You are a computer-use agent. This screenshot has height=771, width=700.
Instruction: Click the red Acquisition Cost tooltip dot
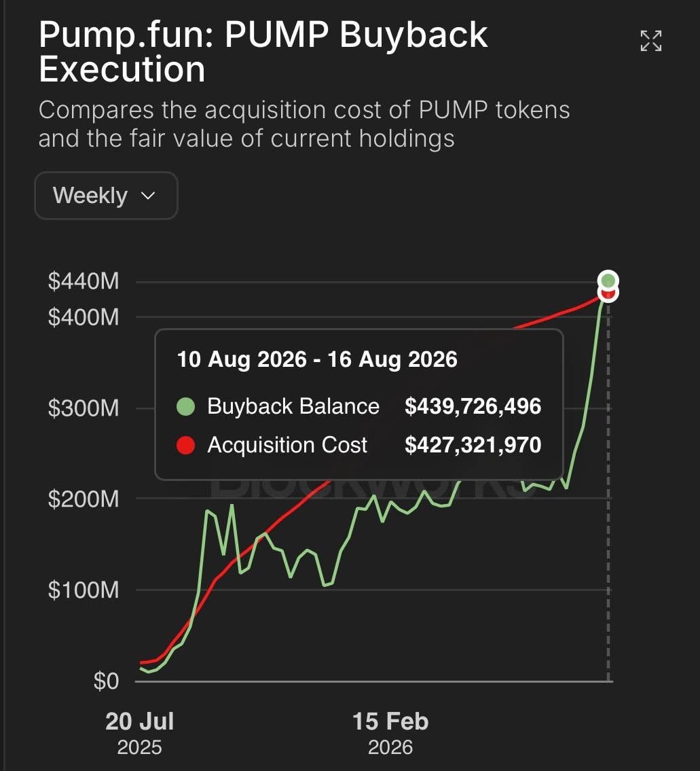[186, 445]
